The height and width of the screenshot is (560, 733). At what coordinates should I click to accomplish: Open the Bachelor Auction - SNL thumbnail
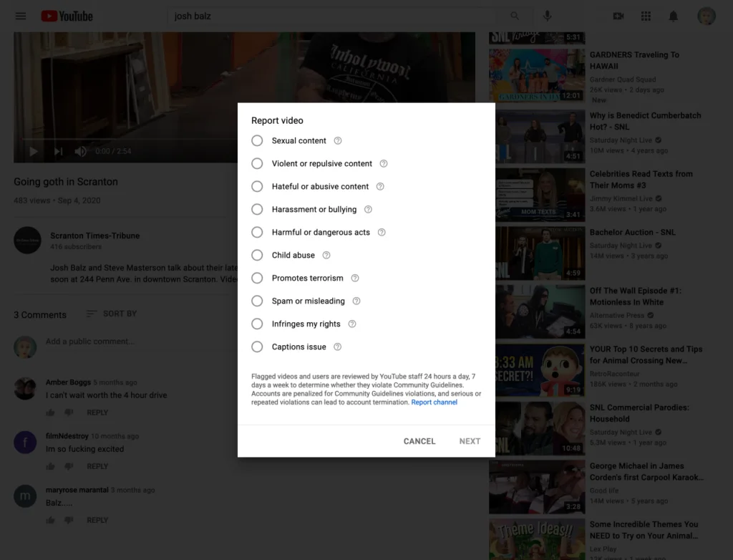pyautogui.click(x=537, y=253)
